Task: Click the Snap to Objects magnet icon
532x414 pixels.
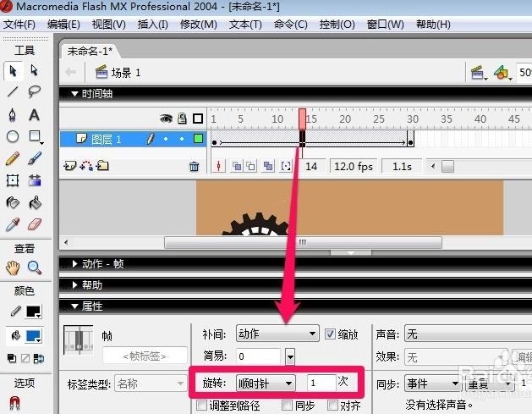Action: (x=14, y=403)
